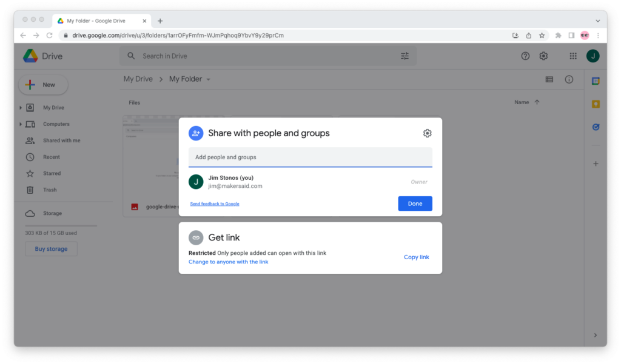Click Copy link
621x364 pixels.
pos(416,257)
